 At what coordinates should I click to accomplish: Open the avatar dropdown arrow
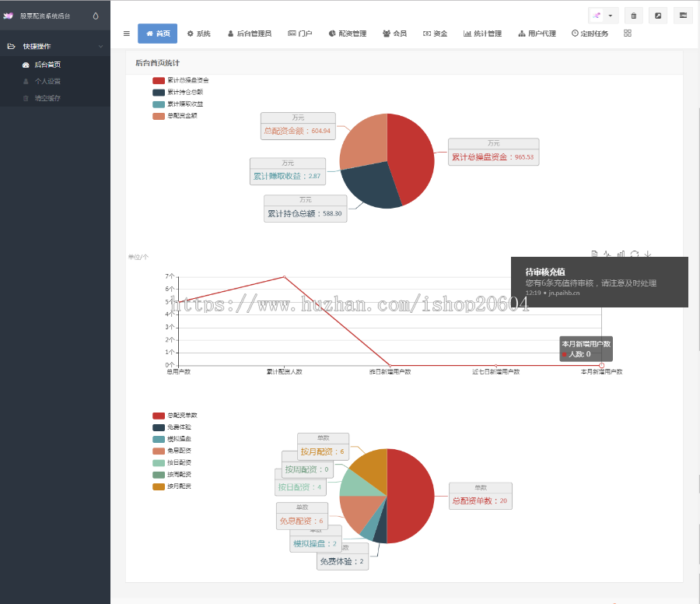click(611, 16)
